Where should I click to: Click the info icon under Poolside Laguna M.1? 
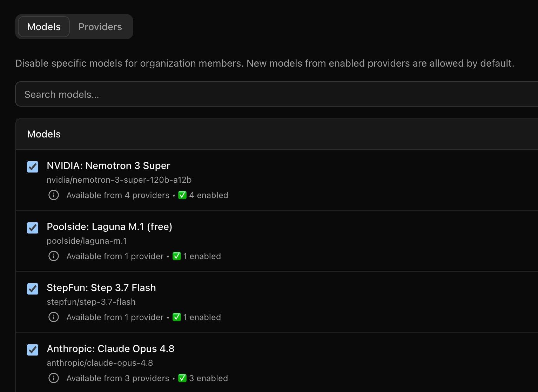click(54, 256)
